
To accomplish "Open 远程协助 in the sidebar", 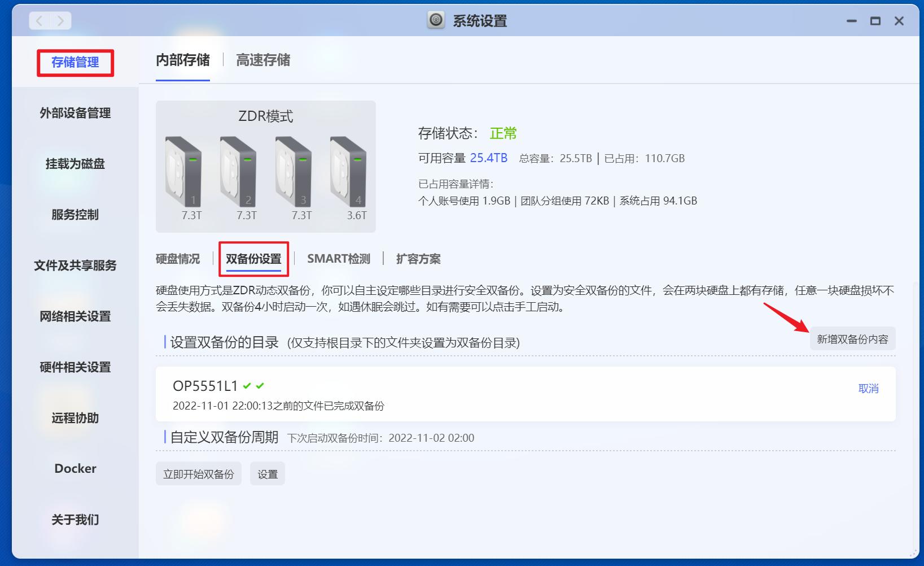I will [75, 419].
